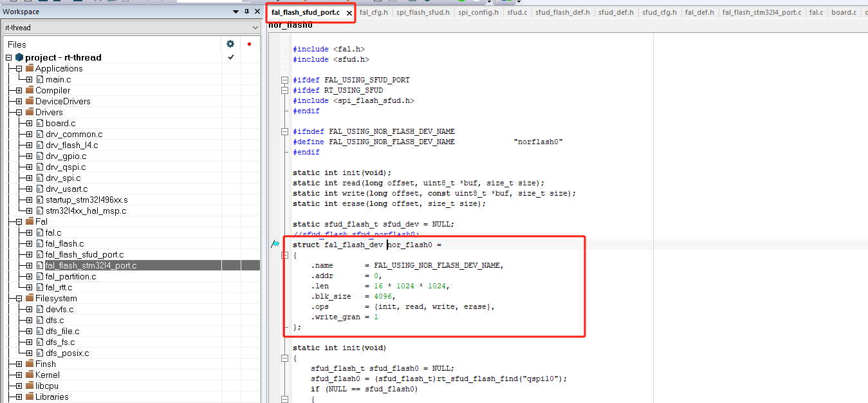This screenshot has height=403, width=868.
Task: Select stm32l4xx_hal_msp.c in the file tree
Action: (86, 211)
